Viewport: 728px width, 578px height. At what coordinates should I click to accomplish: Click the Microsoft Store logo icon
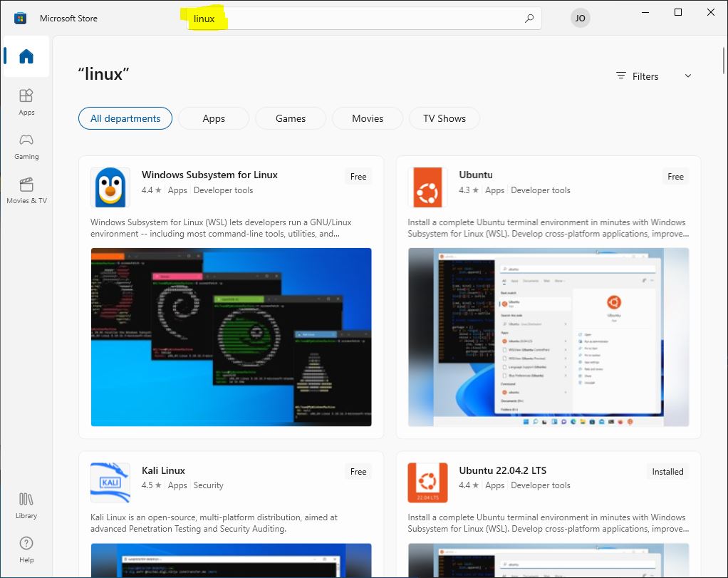click(x=20, y=19)
